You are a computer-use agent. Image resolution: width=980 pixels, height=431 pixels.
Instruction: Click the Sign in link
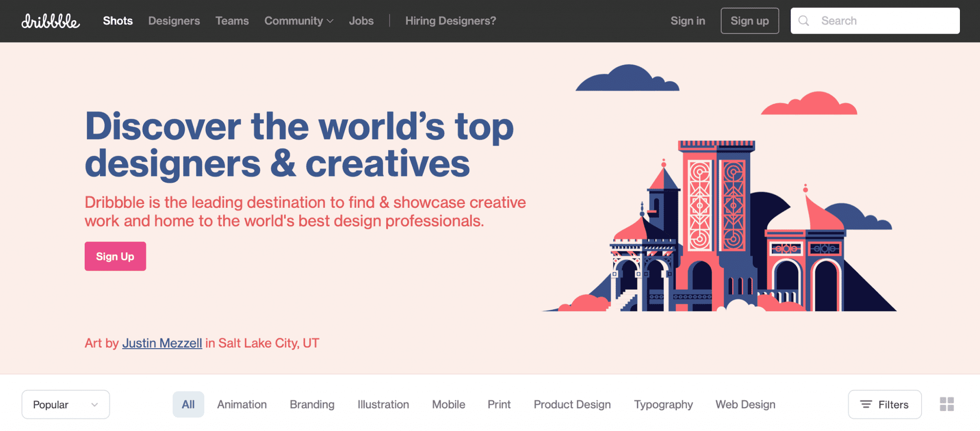click(x=688, y=21)
